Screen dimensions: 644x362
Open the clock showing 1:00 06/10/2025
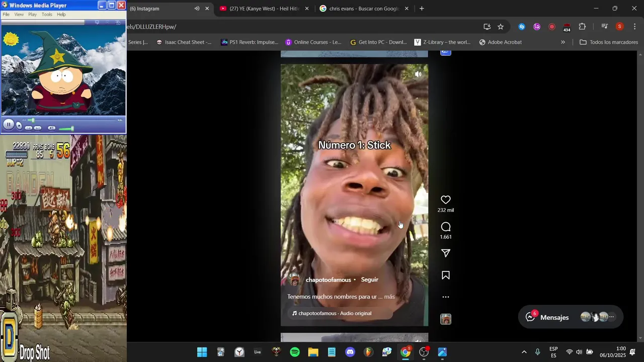pos(612,352)
